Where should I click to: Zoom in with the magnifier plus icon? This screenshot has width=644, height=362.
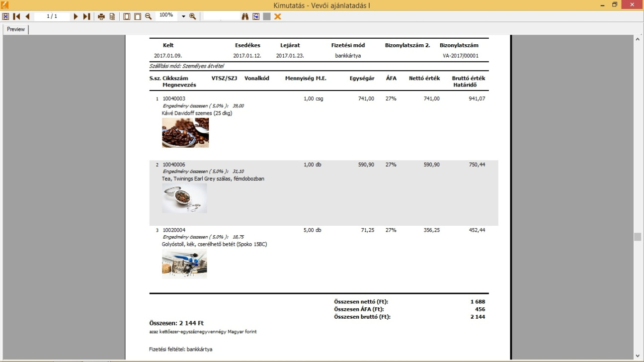click(193, 16)
